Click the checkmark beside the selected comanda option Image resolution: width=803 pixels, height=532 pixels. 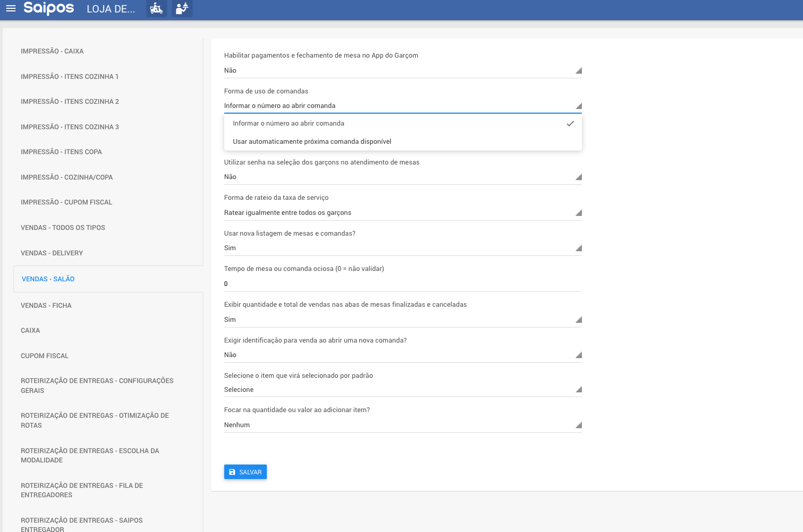(570, 124)
